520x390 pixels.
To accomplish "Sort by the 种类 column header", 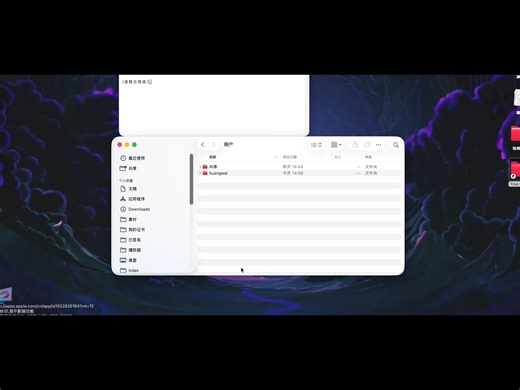I will (368, 157).
